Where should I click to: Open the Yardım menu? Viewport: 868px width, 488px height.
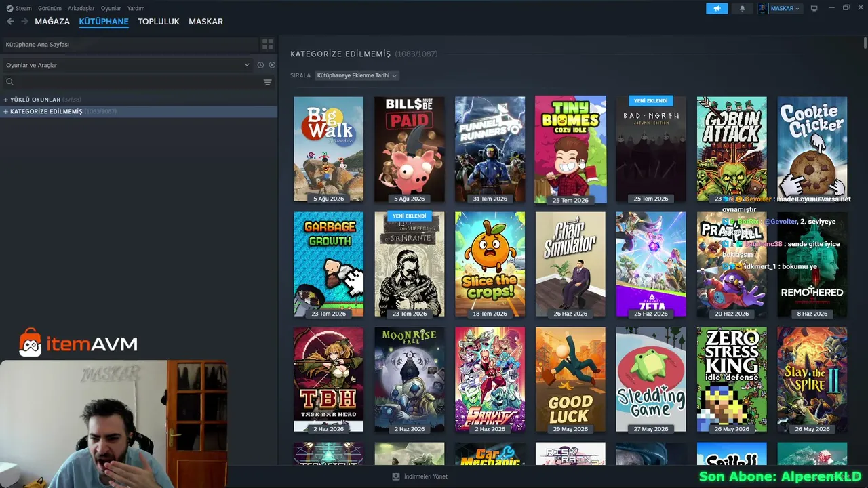click(x=136, y=8)
